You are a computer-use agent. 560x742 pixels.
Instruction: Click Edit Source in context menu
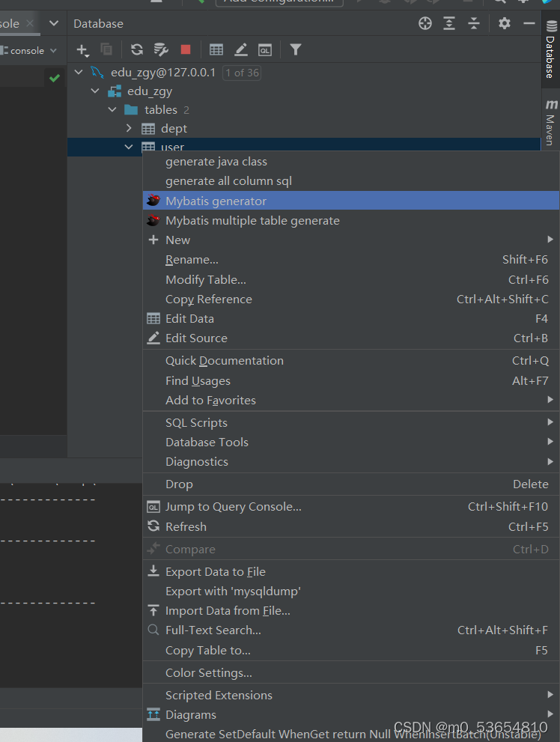351,338
